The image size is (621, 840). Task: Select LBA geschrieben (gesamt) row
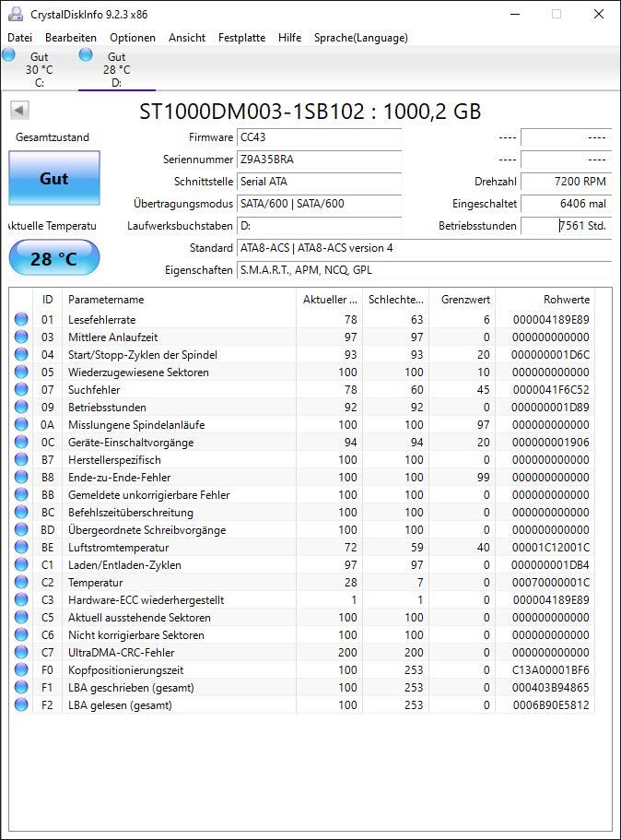click(302, 687)
